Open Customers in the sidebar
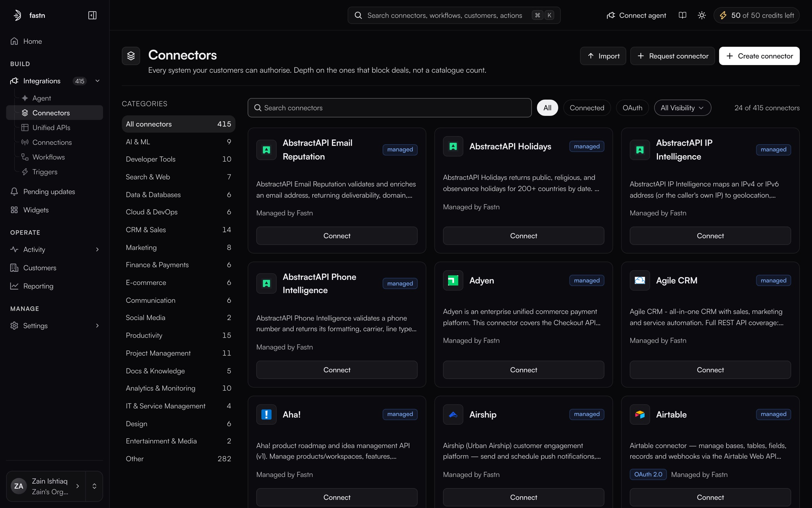 [54, 268]
